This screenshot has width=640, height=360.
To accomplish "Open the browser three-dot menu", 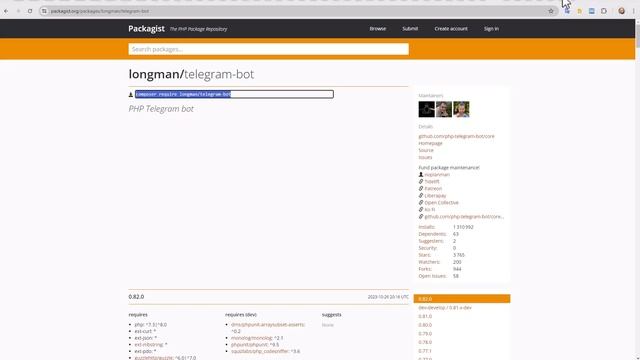I will (x=633, y=11).
